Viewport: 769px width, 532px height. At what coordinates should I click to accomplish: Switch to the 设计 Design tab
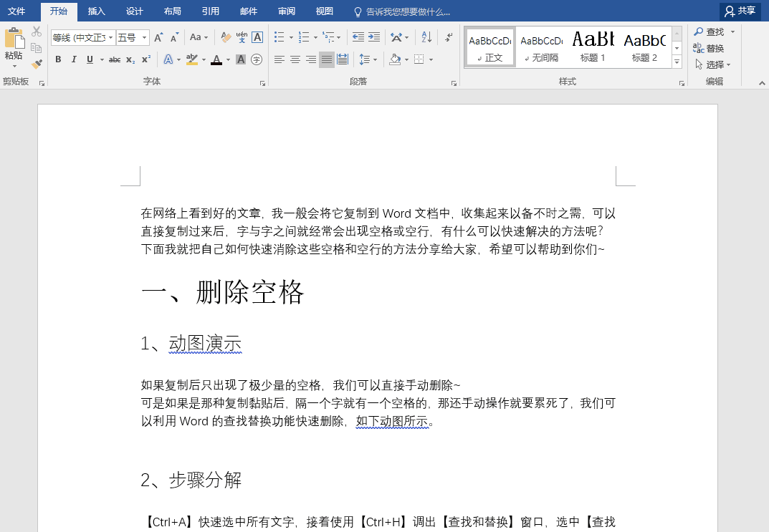(x=135, y=11)
